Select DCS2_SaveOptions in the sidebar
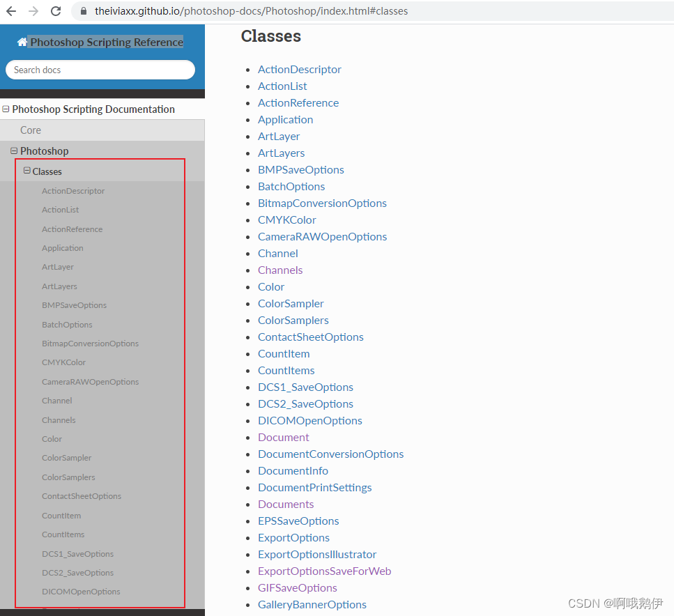The image size is (674, 616). 77,573
